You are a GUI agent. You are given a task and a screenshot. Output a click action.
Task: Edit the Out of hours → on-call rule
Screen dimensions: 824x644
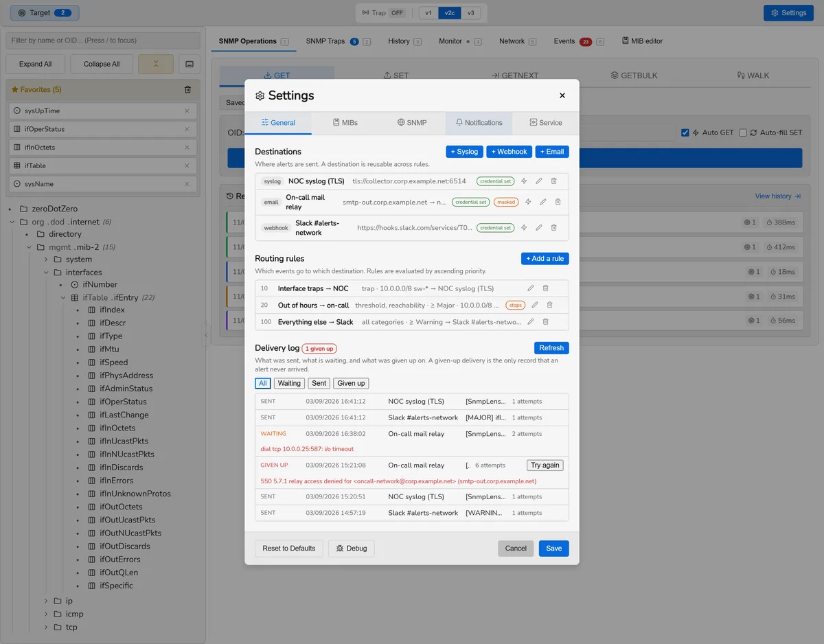(535, 305)
